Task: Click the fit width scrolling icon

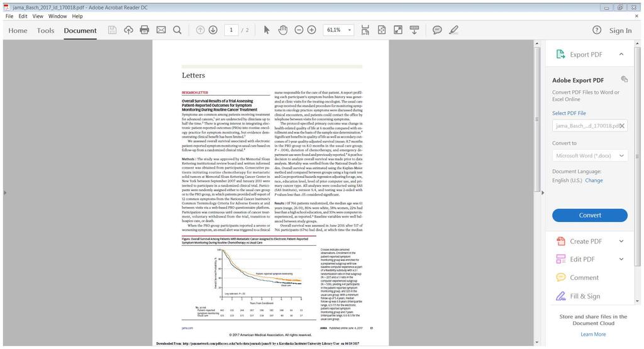Action: tap(365, 30)
